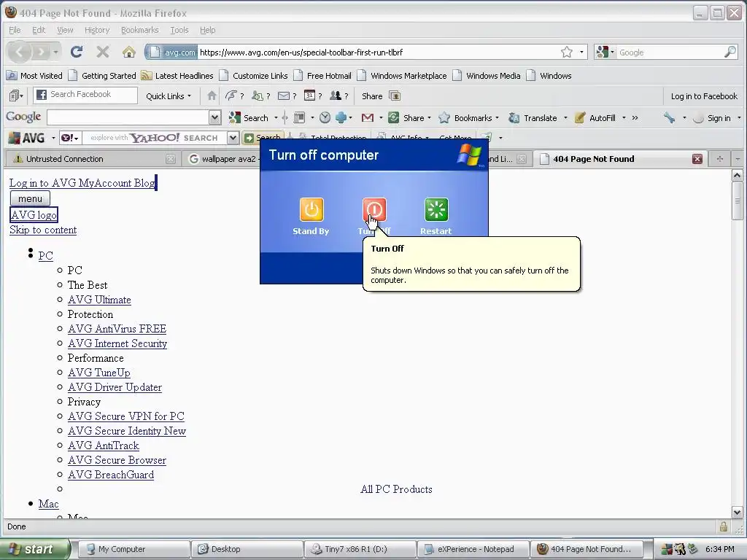Click the Facebook toolbar home icon
Screen dimensions: 747x560
212,96
